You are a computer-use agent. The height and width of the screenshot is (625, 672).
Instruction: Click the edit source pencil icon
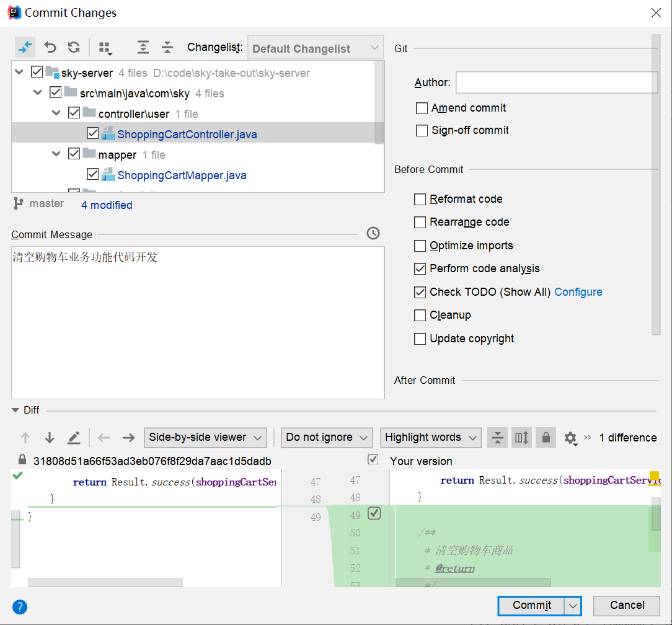pyautogui.click(x=74, y=438)
